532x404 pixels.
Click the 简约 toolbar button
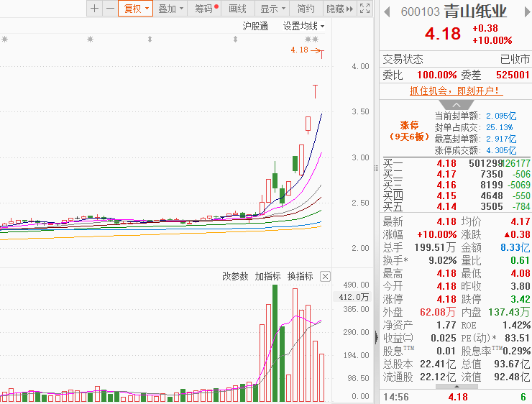point(306,9)
